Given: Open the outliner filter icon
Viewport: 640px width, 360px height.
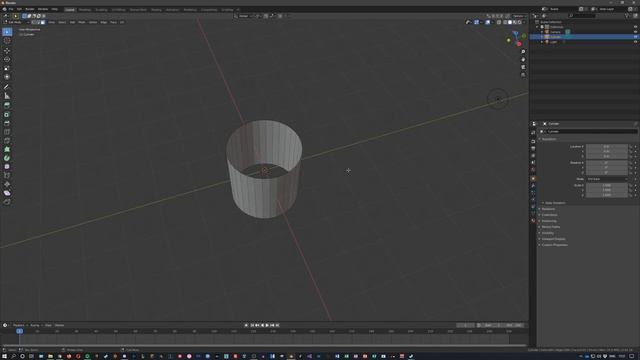Looking at the screenshot, I should pos(627,16).
